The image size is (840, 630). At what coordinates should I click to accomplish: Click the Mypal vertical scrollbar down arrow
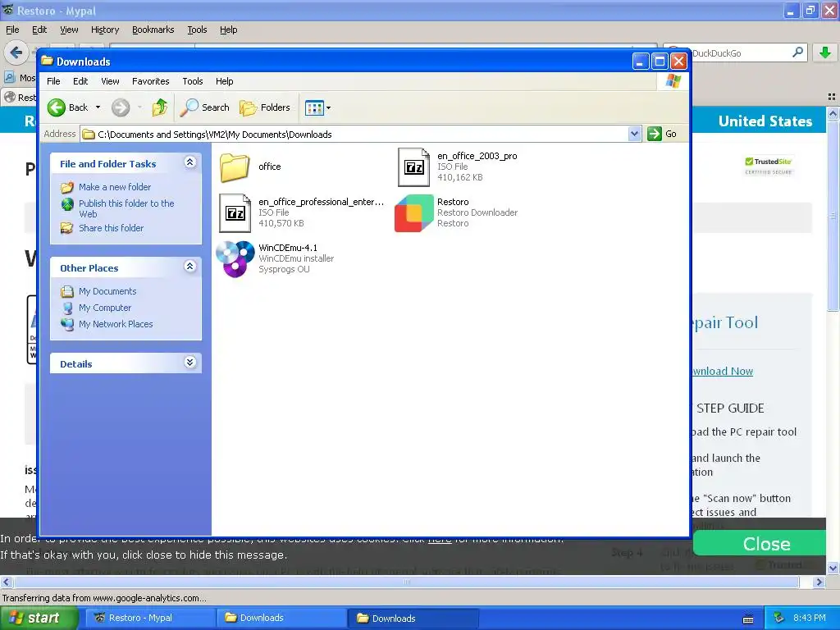click(833, 568)
